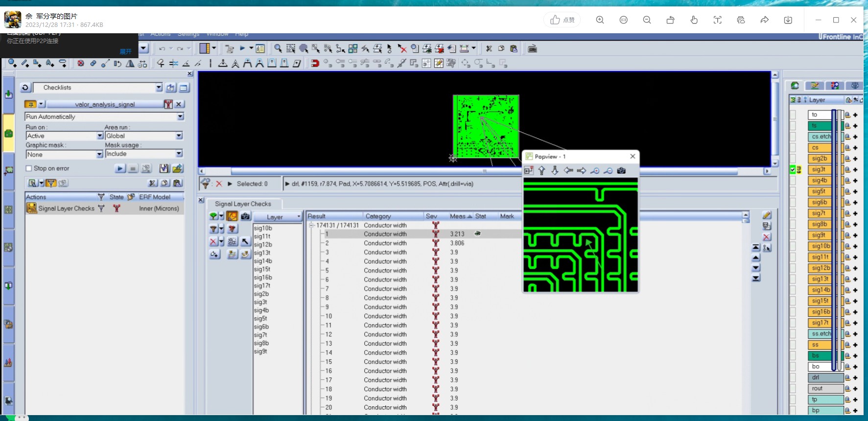Open the Run Automatically dropdown
This screenshot has height=421, width=868.
pos(180,117)
